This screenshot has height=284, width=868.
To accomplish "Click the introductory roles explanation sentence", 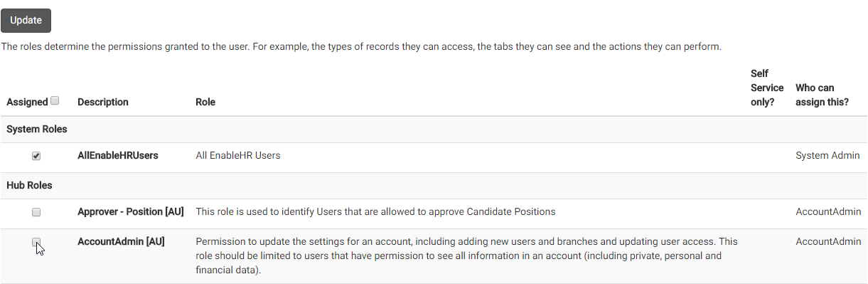I will (361, 47).
